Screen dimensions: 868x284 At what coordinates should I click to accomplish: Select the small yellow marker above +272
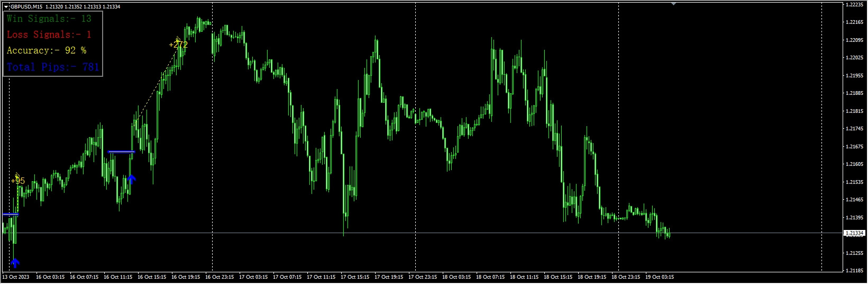[x=178, y=38]
